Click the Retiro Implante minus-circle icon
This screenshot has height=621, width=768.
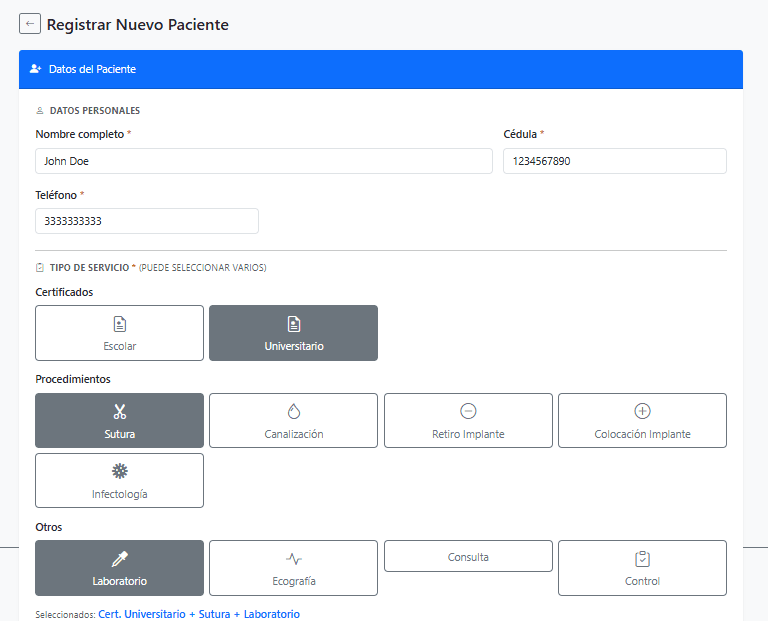[468, 411]
